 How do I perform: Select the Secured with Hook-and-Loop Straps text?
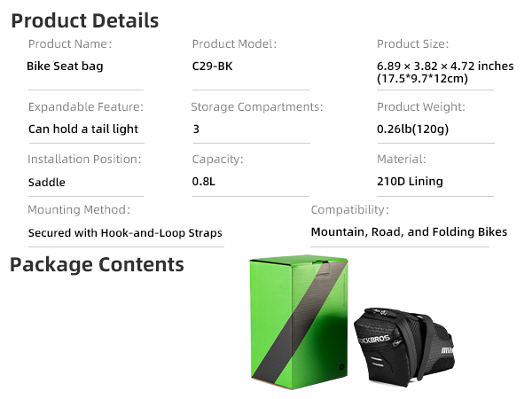(x=125, y=233)
